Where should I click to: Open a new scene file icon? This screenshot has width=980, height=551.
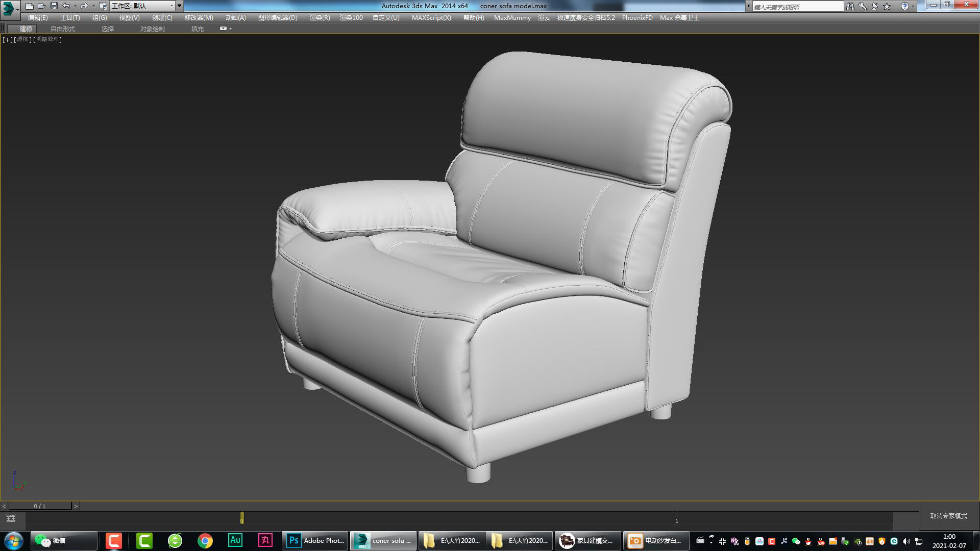[x=29, y=6]
